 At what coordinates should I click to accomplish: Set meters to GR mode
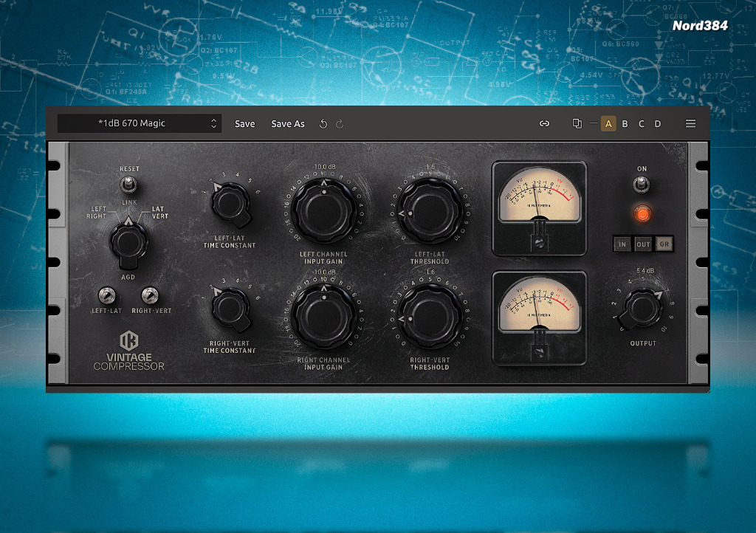[664, 244]
